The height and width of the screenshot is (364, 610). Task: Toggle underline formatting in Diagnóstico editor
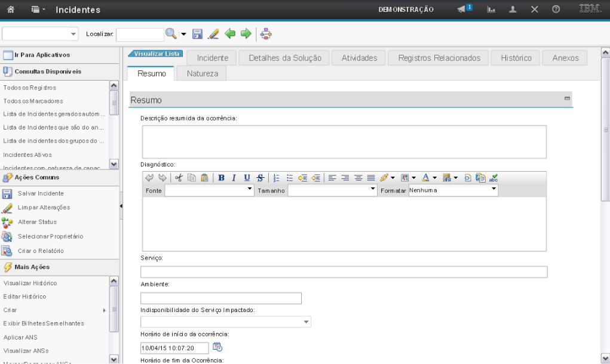click(x=247, y=177)
